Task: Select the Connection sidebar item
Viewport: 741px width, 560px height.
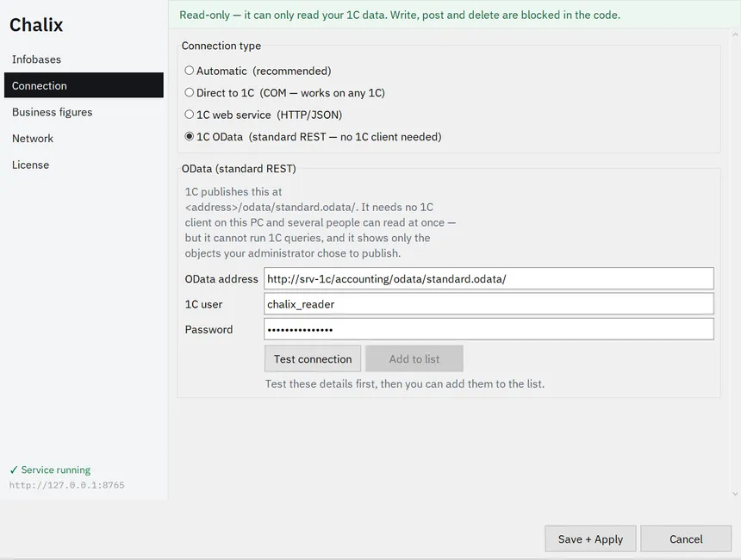Action: tap(84, 85)
